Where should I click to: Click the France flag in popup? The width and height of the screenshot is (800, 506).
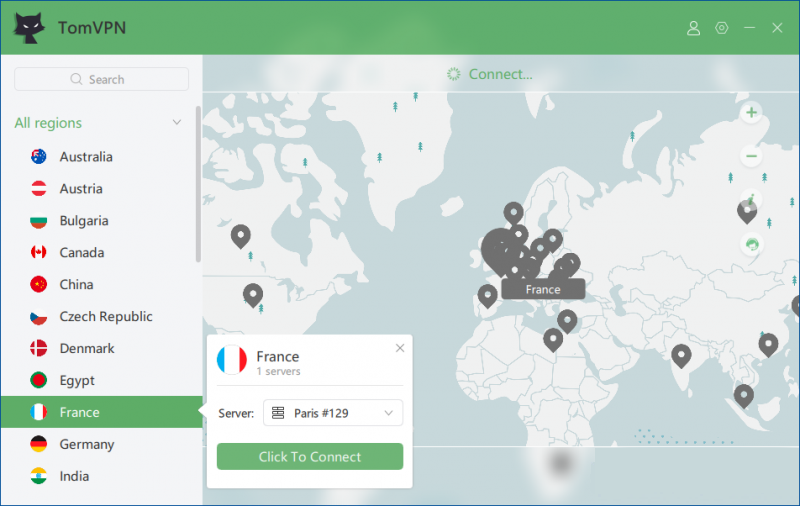(x=232, y=360)
